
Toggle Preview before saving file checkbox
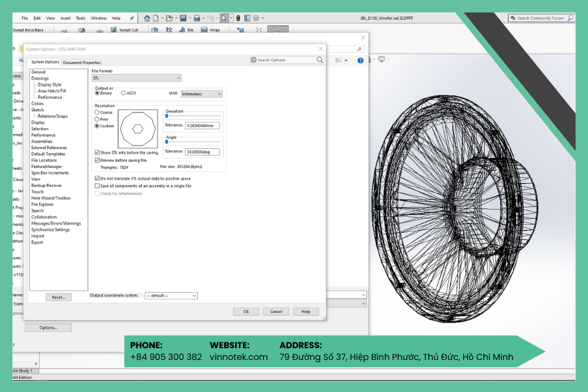click(97, 160)
